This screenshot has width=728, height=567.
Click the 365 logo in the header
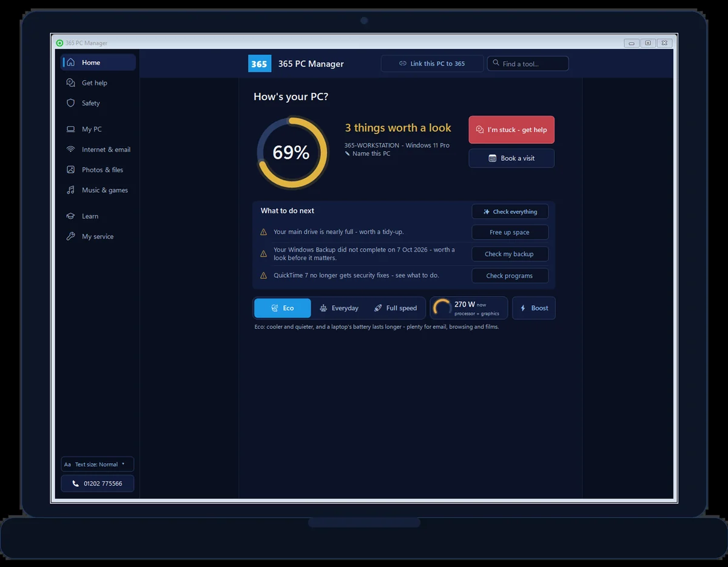coord(260,64)
